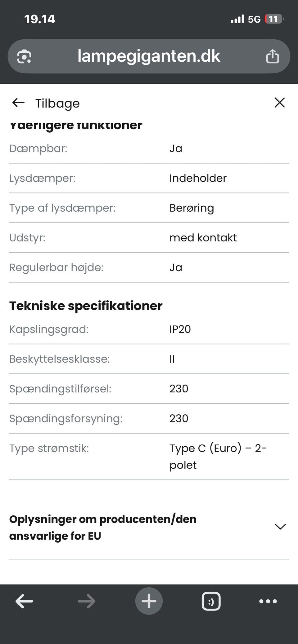The width and height of the screenshot is (298, 644).
Task: Tap the camera search icon in address bar
Action: click(24, 56)
